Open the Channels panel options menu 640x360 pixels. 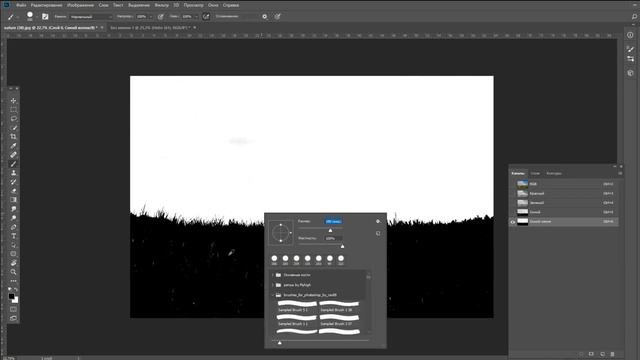(620, 173)
